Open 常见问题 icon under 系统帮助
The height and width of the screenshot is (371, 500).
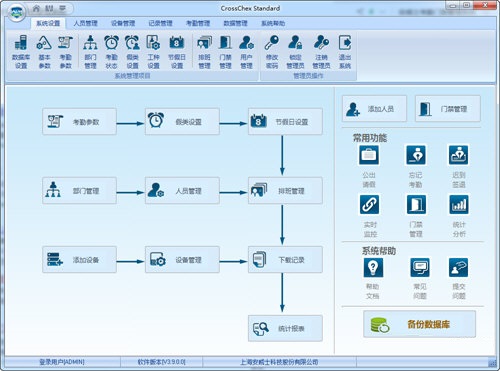point(420,267)
